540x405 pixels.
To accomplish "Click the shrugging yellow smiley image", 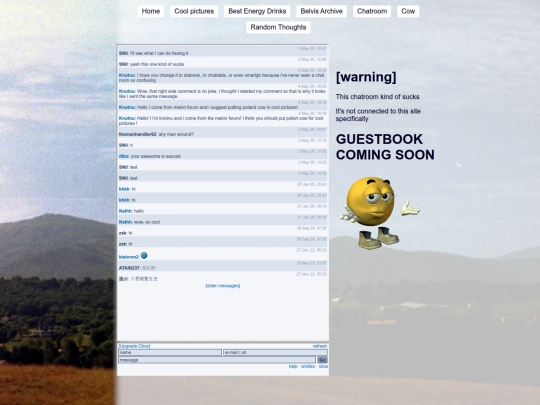I will tap(380, 213).
